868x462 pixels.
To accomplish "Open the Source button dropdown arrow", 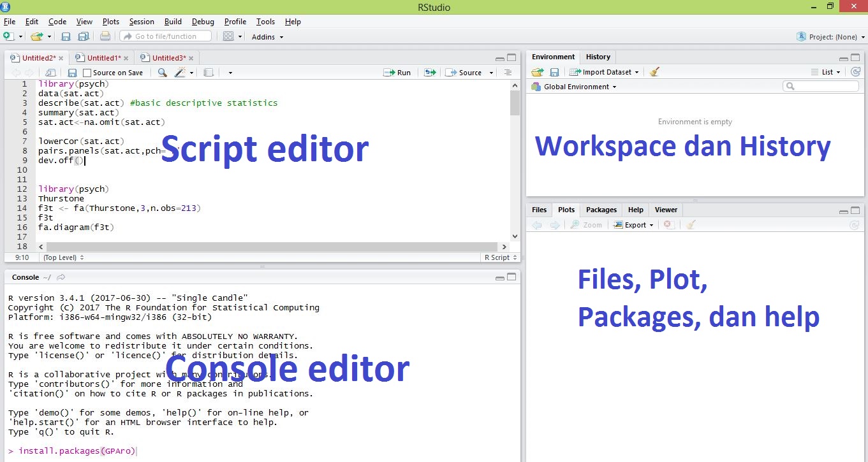I will (490, 72).
